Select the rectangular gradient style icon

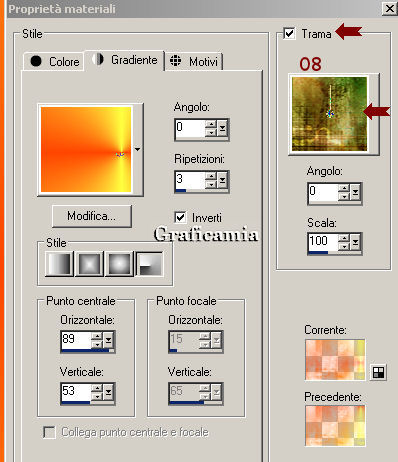(89, 264)
